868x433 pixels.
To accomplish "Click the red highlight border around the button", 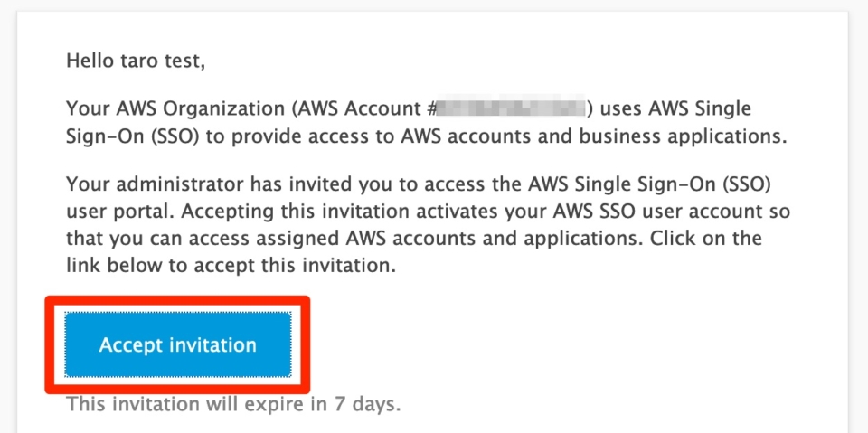I will point(177,299).
